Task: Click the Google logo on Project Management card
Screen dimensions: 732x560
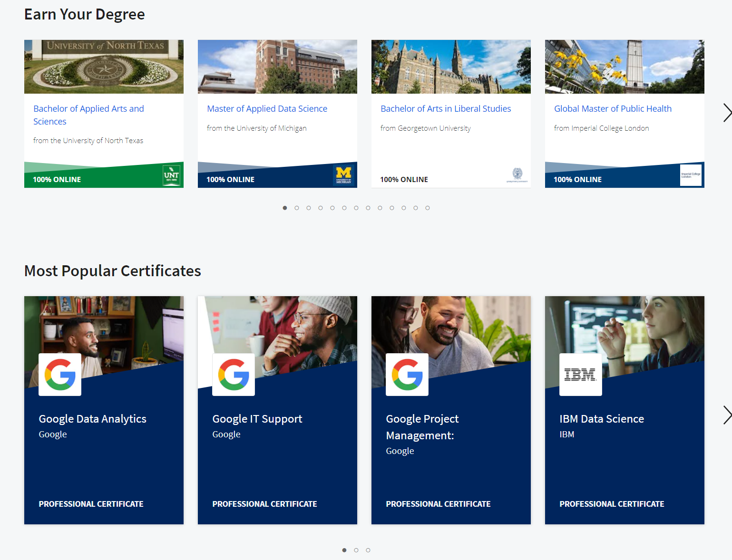Action: [x=407, y=374]
